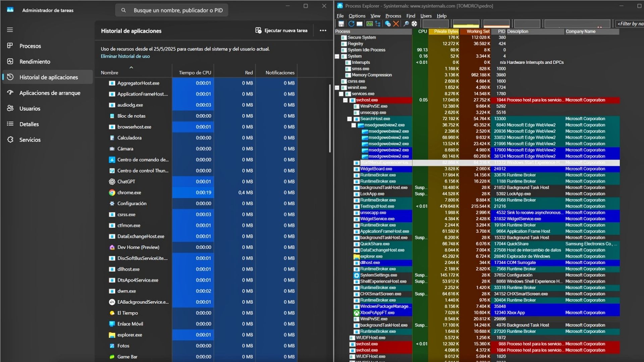This screenshot has width=644, height=362.
Task: Collapse the services.exe tree node
Action: 341,94
